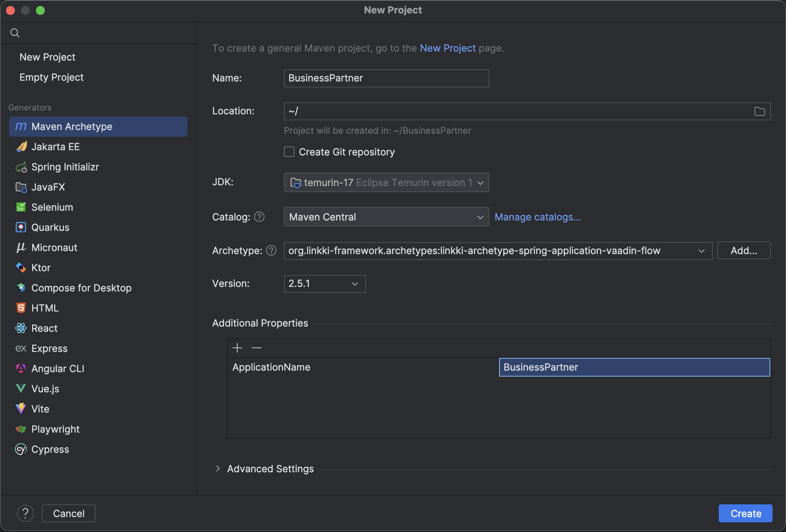Click the Vue.js logo icon
Screen dimensions: 786x532
(x=21, y=389)
